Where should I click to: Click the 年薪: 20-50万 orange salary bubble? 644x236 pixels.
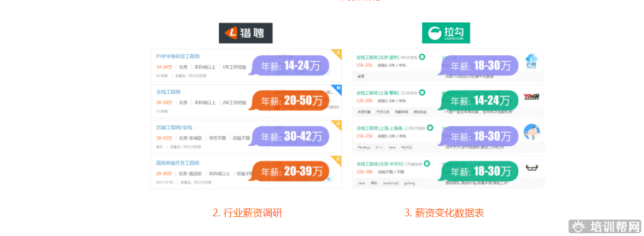[291, 101]
